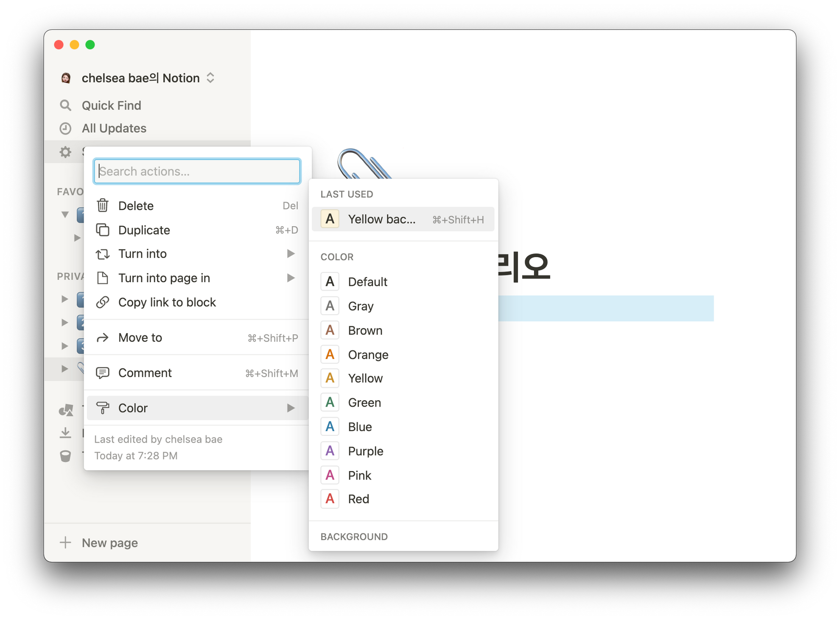Click the settings gear icon in sidebar
This screenshot has height=620, width=840.
(x=65, y=152)
